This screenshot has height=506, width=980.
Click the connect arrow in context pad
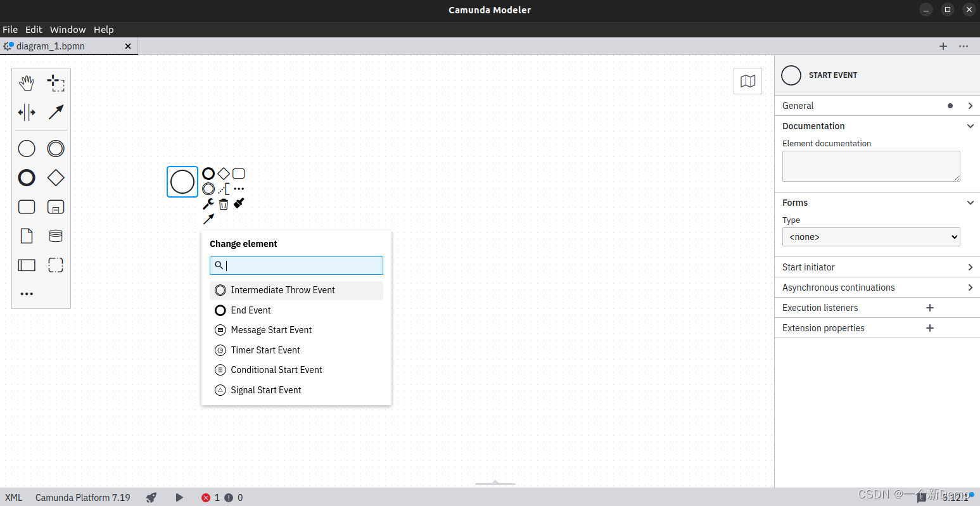pos(208,219)
